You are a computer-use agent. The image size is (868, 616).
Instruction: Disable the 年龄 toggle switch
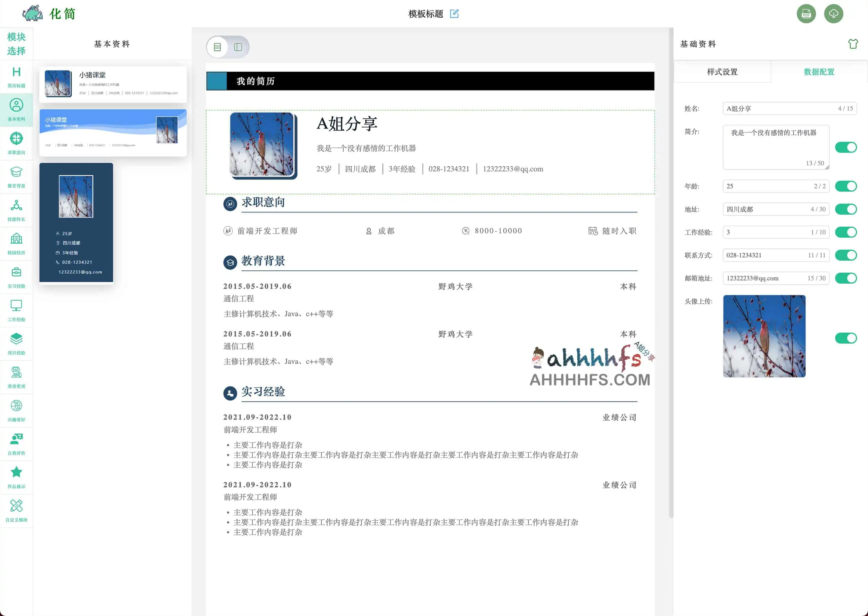(846, 186)
